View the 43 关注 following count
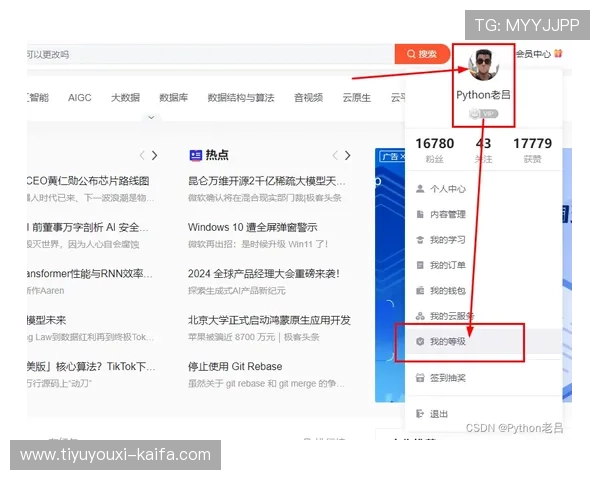 point(483,150)
